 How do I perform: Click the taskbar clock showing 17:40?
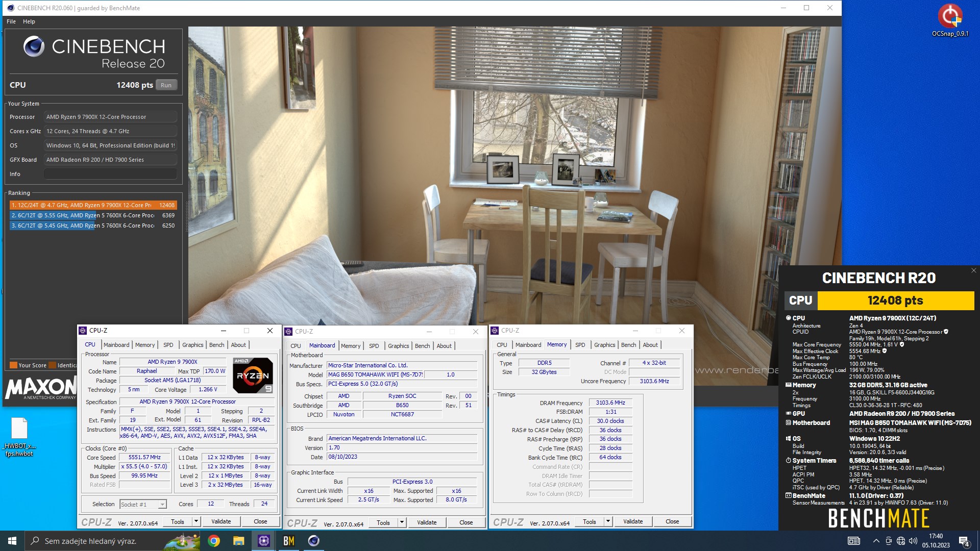[x=936, y=541]
